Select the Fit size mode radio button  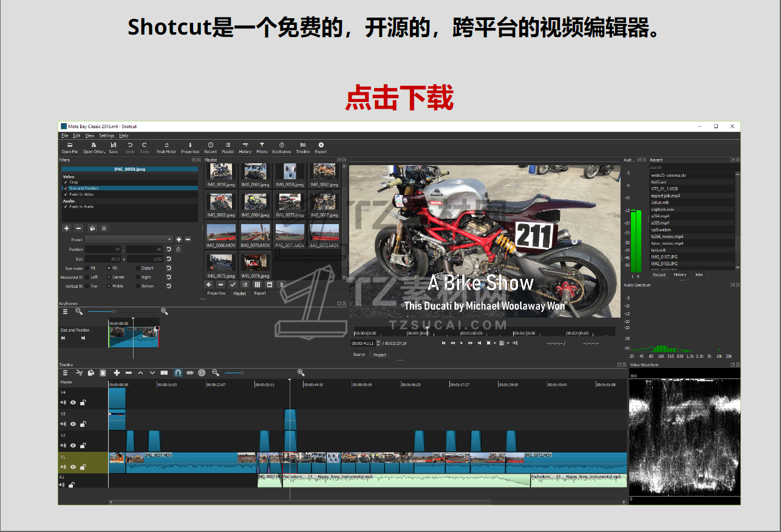[87, 268]
